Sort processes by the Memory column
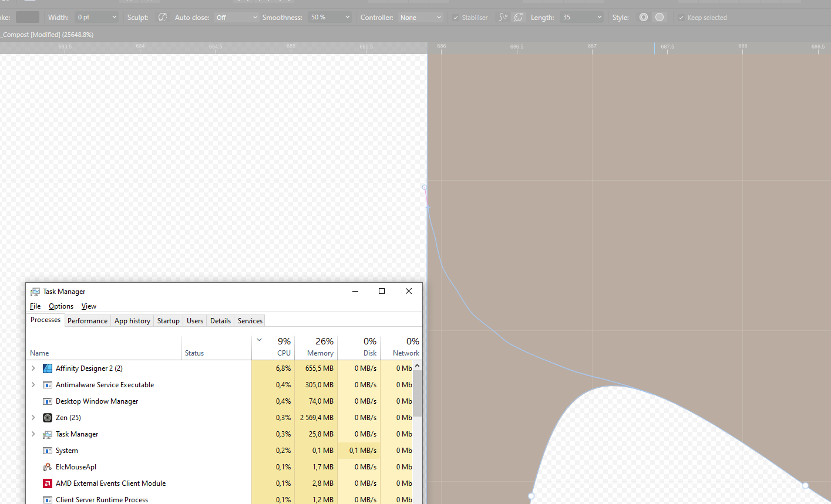Viewport: 831px width, 504px height. [316, 347]
